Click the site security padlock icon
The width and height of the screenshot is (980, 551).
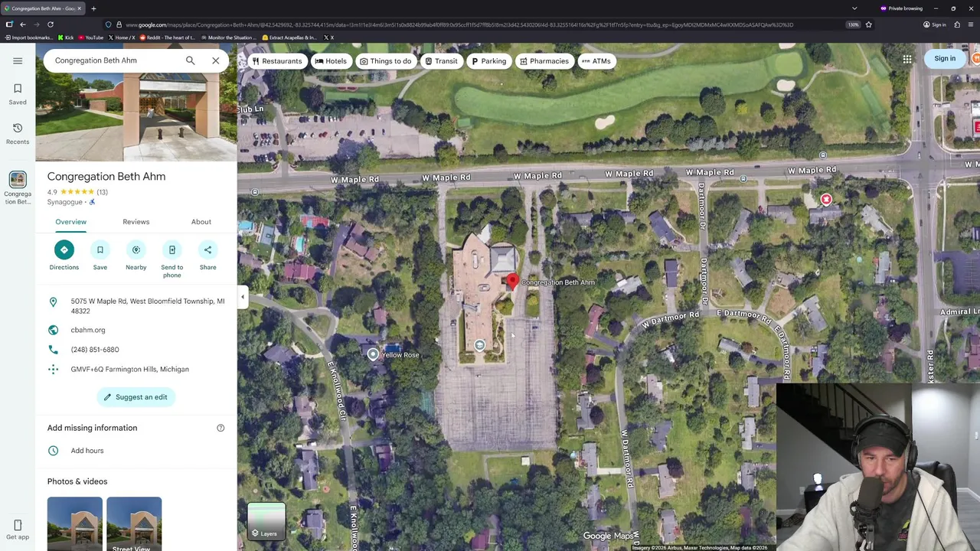[119, 24]
